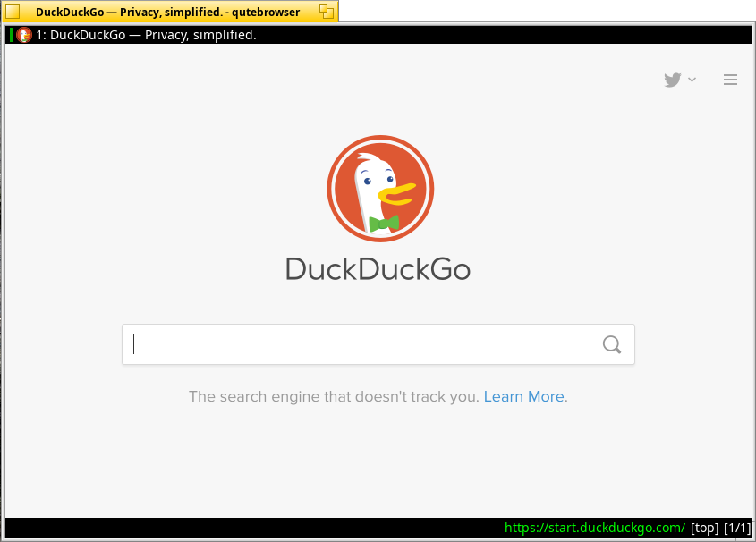Click the tab's DuckDuckGo favicon
Screen dimensions: 756x542
click(23, 35)
